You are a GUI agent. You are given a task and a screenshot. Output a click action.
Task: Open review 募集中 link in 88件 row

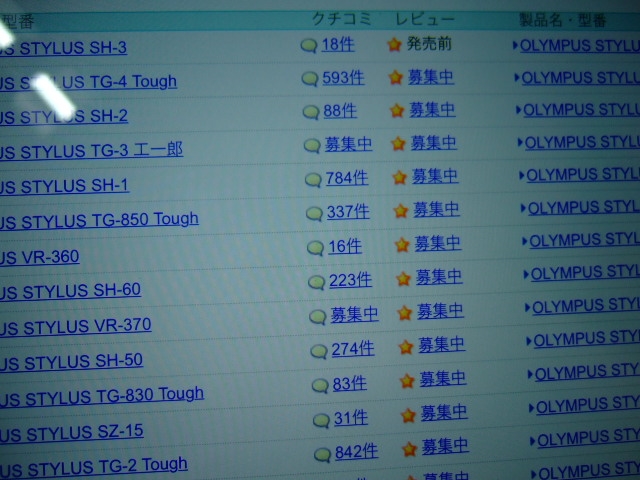point(432,110)
